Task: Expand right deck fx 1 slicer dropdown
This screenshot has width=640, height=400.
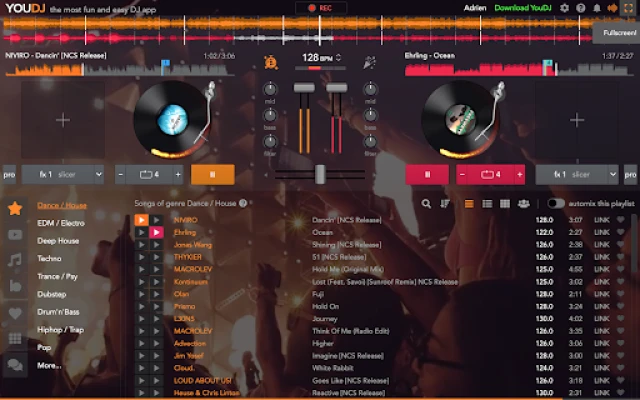Action: [613, 174]
